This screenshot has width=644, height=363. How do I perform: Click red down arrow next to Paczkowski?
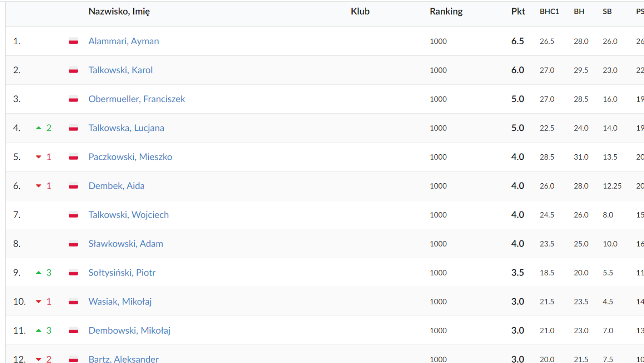pyautogui.click(x=39, y=157)
